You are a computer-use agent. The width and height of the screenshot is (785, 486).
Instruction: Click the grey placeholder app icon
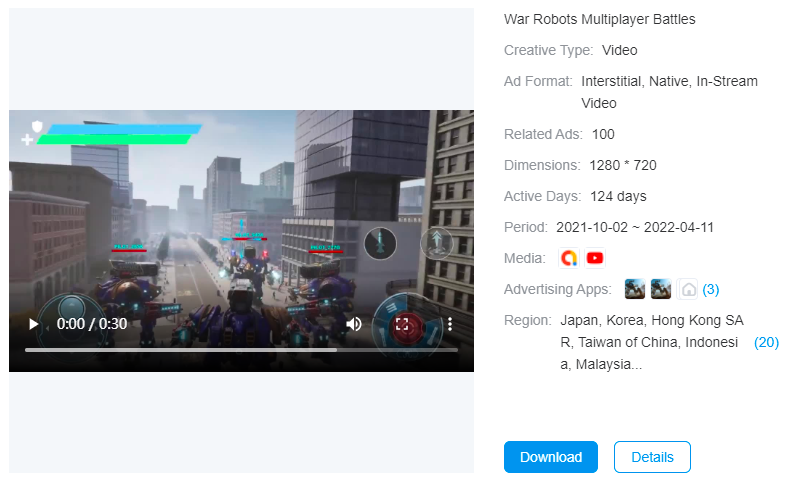687,289
